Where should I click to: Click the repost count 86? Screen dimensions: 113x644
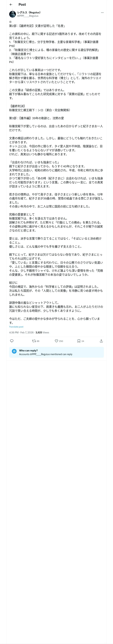tap(38, 341)
